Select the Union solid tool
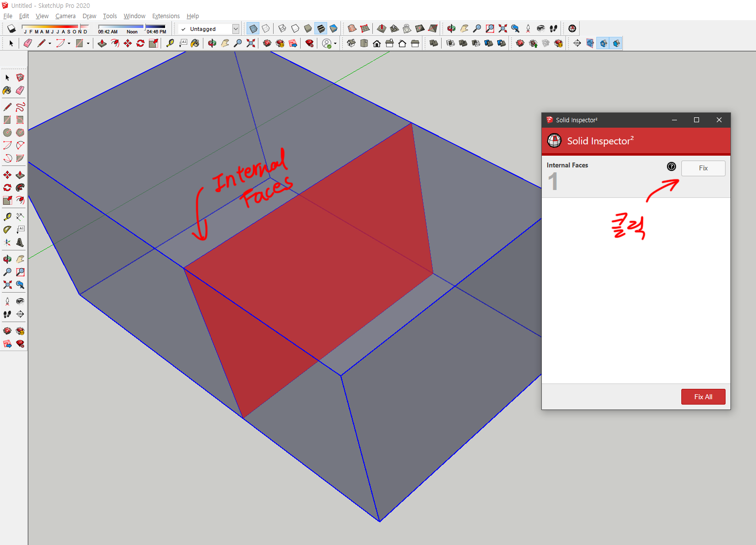 point(463,43)
